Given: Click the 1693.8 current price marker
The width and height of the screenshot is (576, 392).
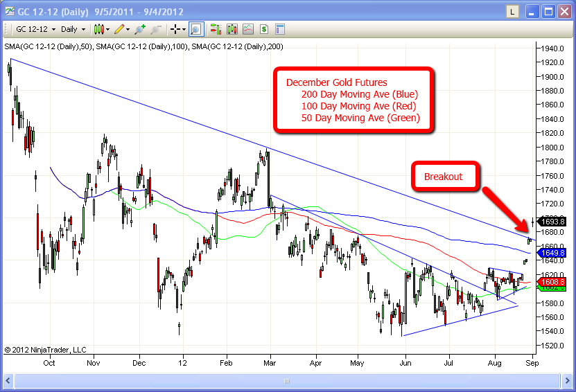Looking at the screenshot, I should (x=552, y=222).
